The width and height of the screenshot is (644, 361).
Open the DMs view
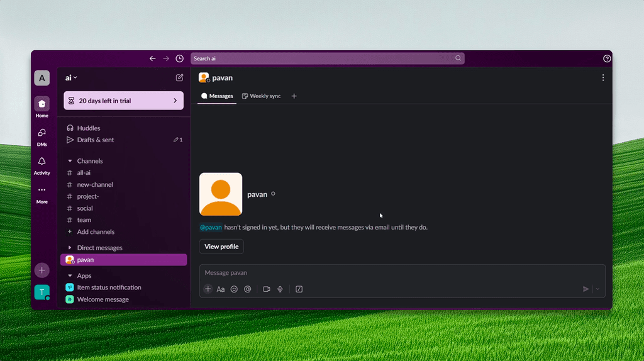point(42,136)
